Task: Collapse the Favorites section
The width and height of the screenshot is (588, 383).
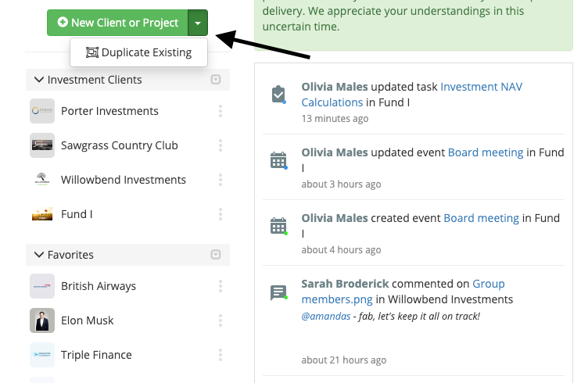Action: point(38,255)
